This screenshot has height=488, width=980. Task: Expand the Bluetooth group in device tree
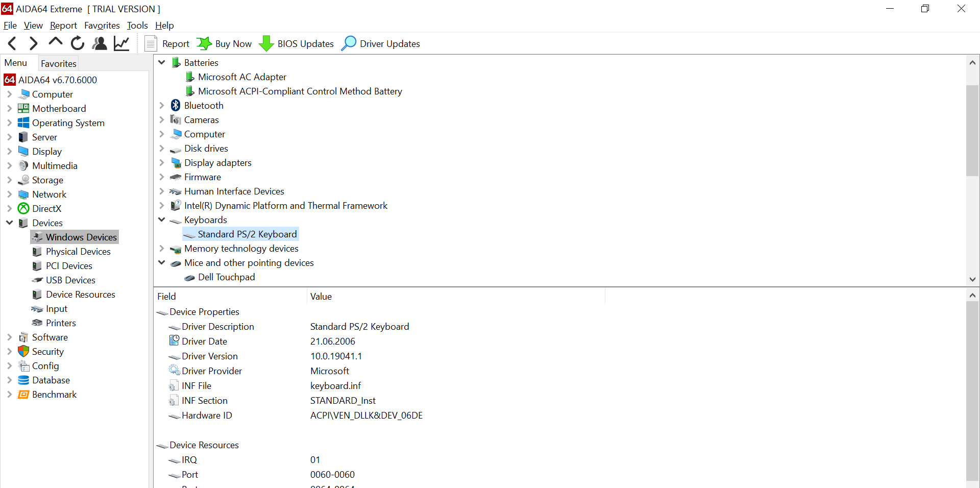(x=162, y=105)
